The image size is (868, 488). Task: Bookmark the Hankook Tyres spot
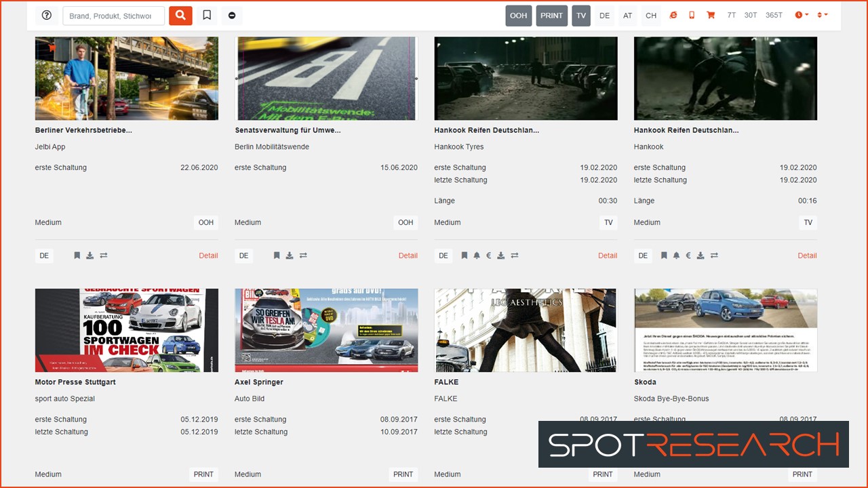tap(465, 256)
